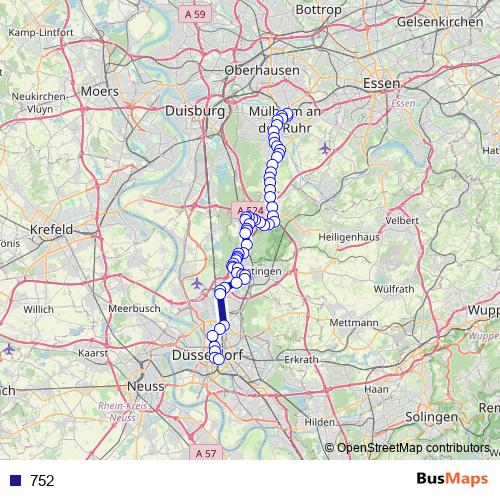Click the A 59 motorway shield
500x500 pixels.
point(195,14)
